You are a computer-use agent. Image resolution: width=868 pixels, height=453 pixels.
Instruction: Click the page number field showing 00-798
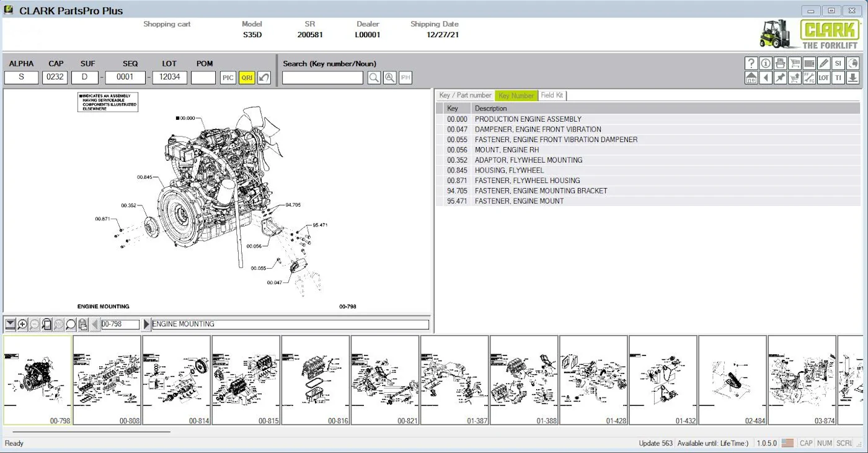[x=120, y=324]
